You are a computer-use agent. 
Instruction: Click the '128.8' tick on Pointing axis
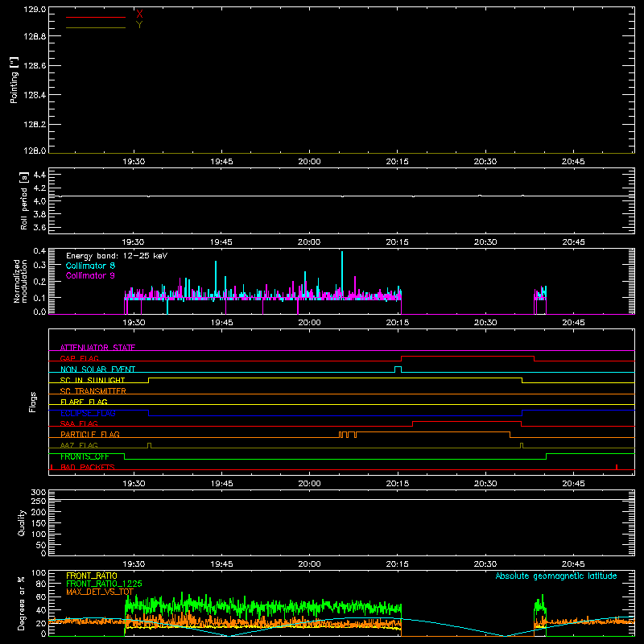[x=35, y=36]
